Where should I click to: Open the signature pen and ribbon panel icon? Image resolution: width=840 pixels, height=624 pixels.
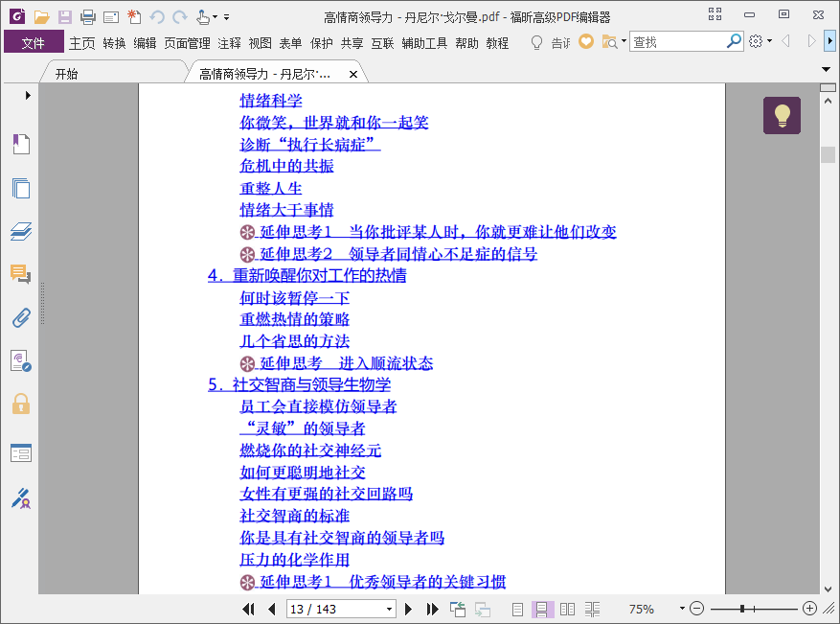coord(21,498)
